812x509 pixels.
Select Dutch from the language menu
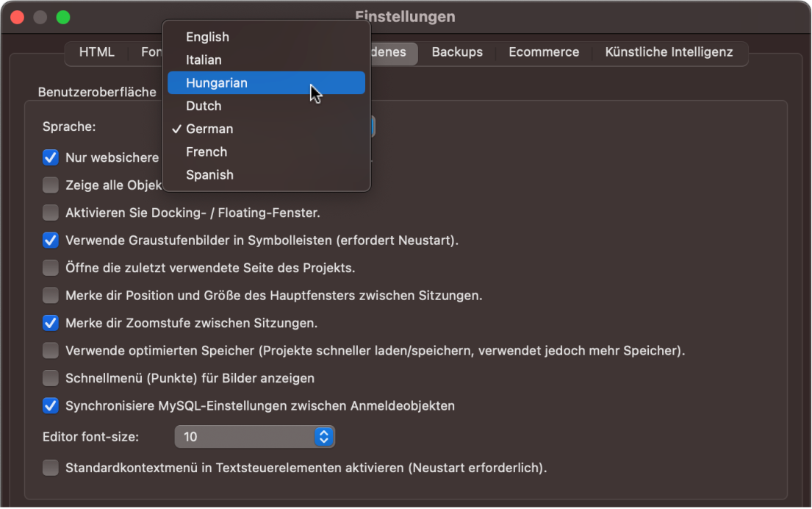click(204, 106)
